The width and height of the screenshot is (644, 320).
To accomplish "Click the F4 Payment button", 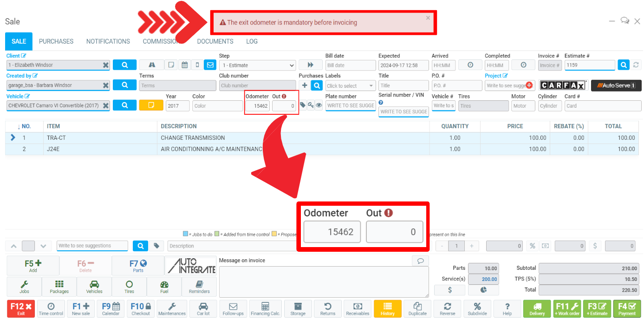I will [x=627, y=309].
